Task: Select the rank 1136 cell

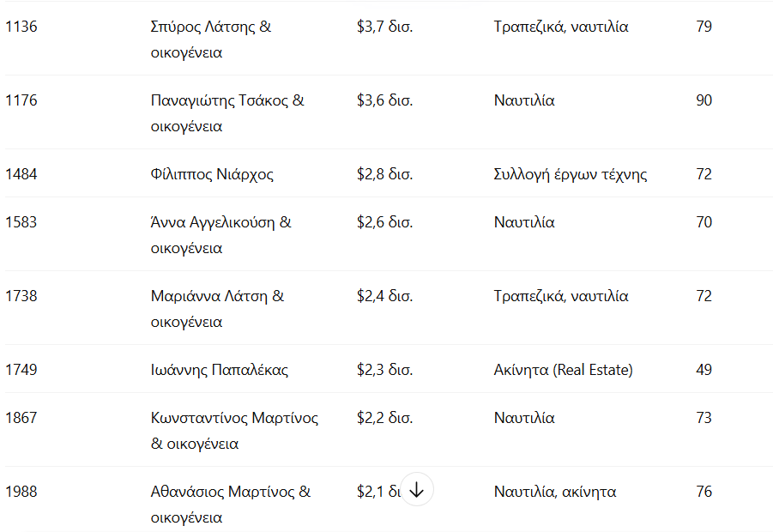Action: click(21, 27)
